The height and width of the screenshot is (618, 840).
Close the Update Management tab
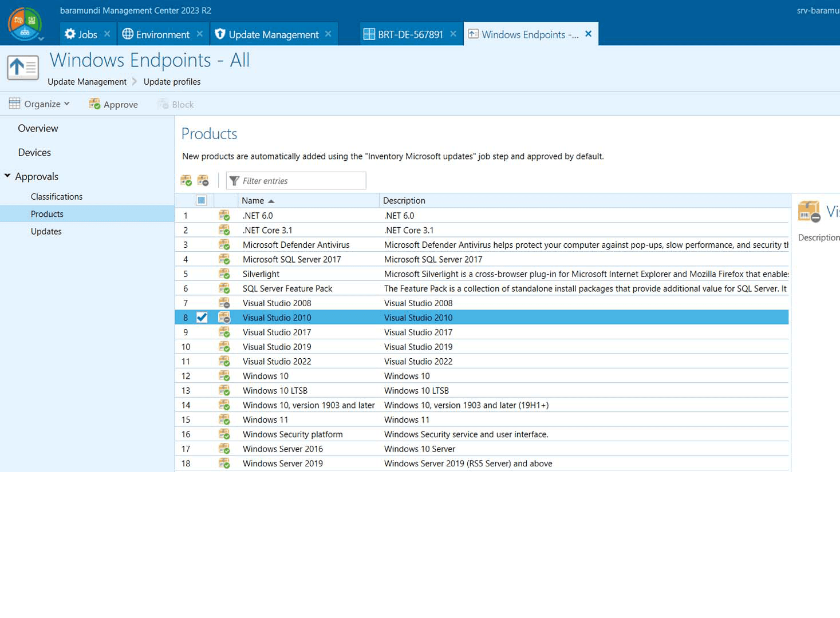point(328,34)
